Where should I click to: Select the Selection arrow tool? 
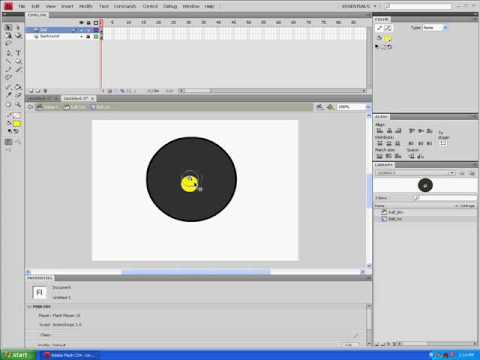9,28
